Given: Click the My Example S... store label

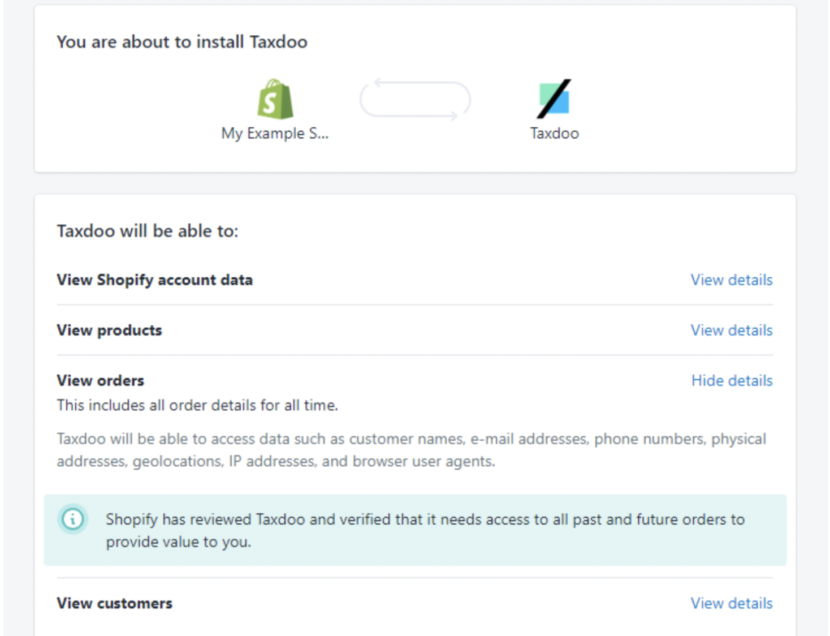Looking at the screenshot, I should tap(275, 133).
